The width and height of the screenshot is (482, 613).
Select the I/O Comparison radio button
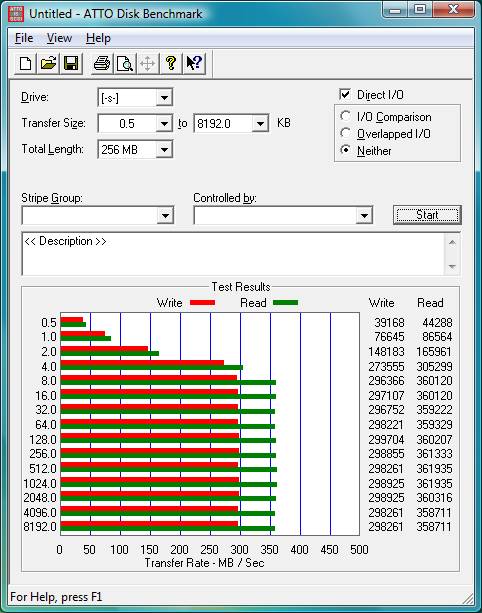click(345, 116)
